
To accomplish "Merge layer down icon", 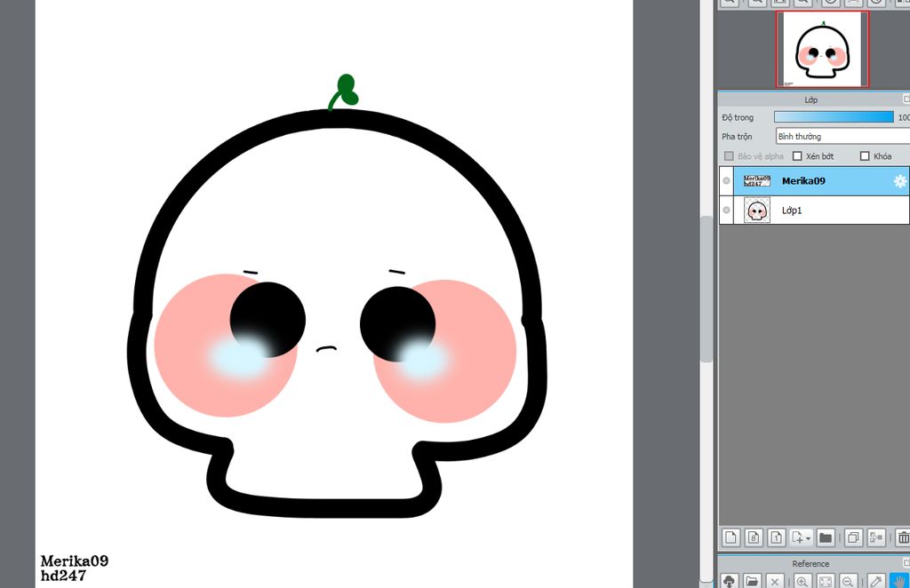I will pos(875,537).
